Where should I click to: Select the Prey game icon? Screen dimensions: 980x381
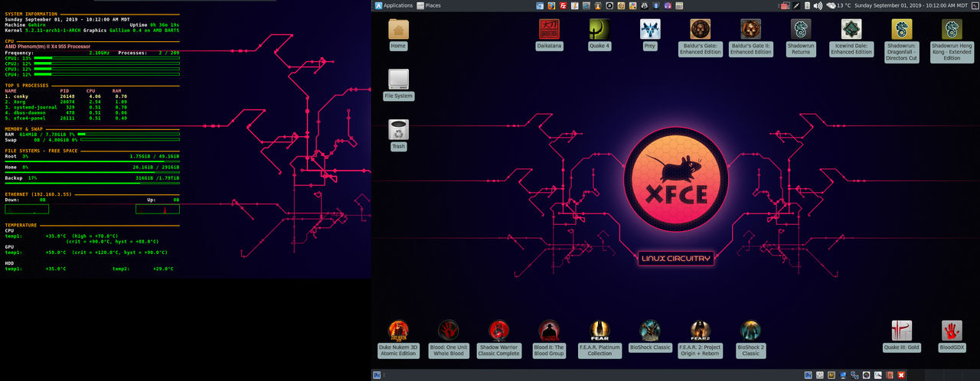click(x=650, y=34)
